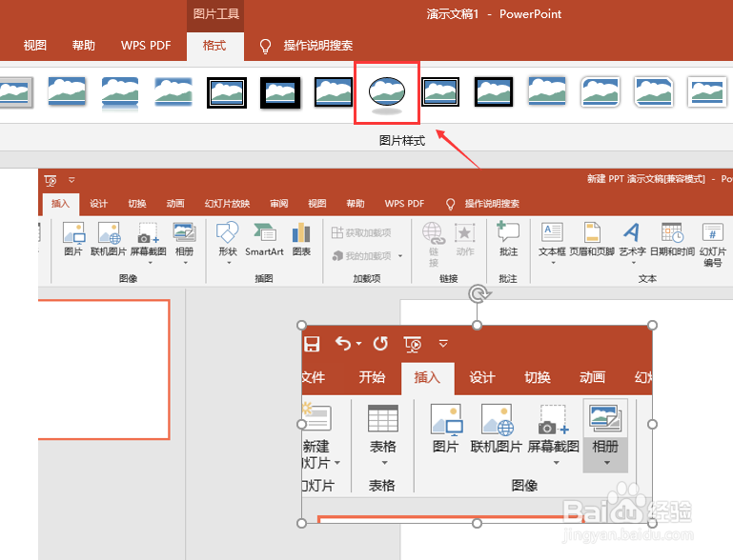Screen dimensions: 733x560
Task: Click the slideshow icon above the 插入 tab
Action: [x=51, y=180]
